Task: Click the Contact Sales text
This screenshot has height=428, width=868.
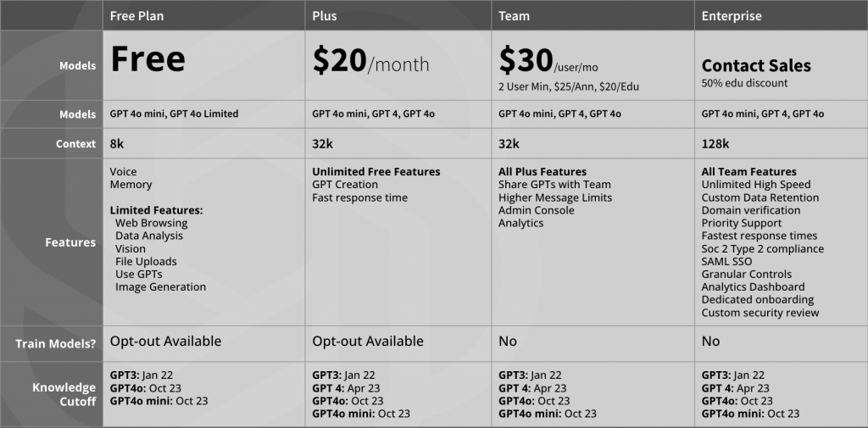Action: click(x=756, y=65)
